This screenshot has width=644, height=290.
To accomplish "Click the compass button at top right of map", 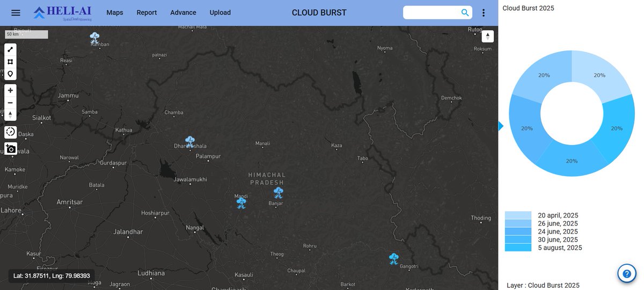I will (x=487, y=37).
